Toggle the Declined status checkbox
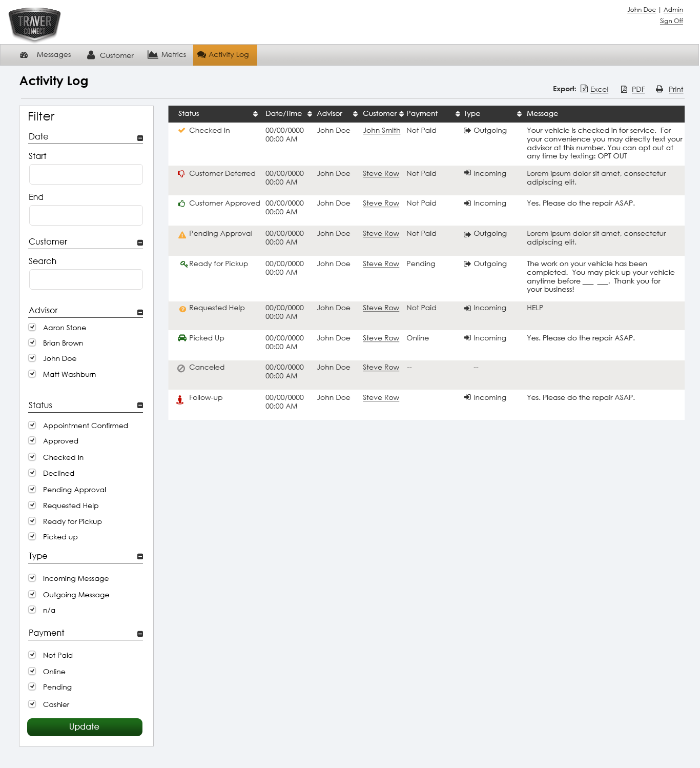This screenshot has width=700, height=768. (x=32, y=473)
